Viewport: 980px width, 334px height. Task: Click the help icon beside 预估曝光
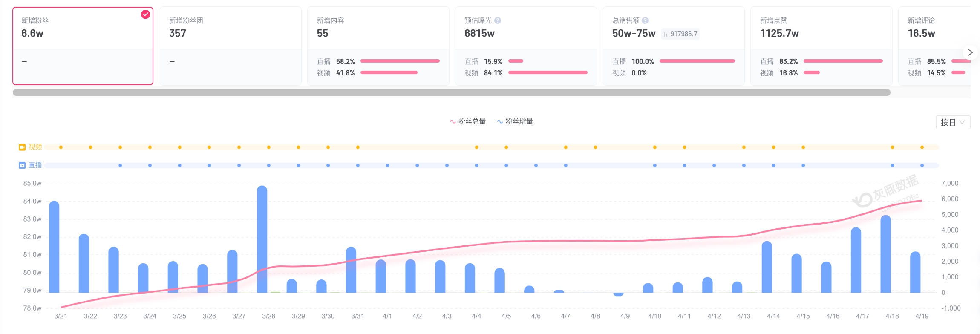pyautogui.click(x=498, y=20)
